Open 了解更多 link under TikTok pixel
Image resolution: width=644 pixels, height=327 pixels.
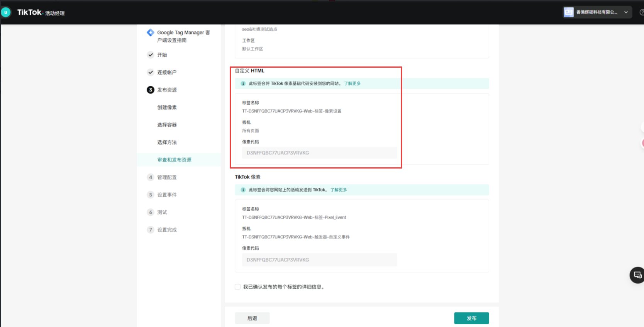(x=339, y=190)
